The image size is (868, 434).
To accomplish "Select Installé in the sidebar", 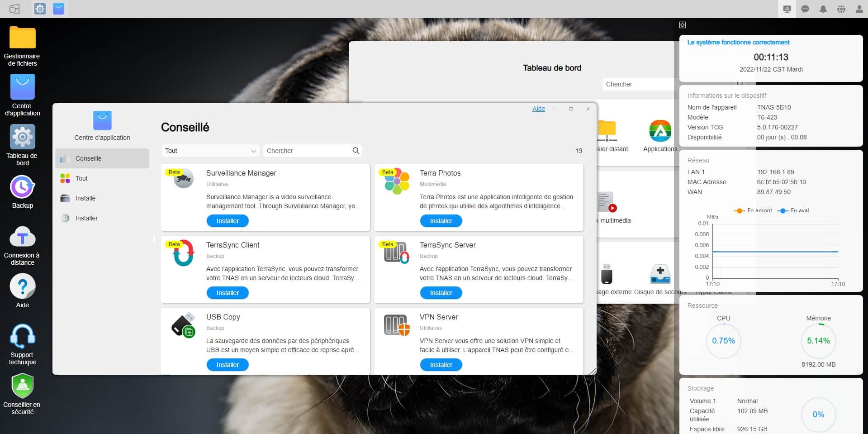I will coord(102,198).
